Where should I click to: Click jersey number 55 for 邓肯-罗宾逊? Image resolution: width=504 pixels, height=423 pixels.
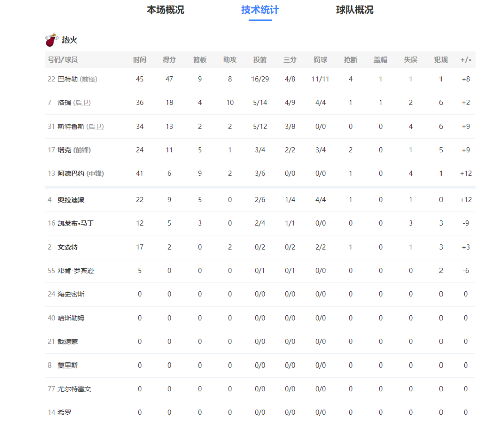[51, 271]
